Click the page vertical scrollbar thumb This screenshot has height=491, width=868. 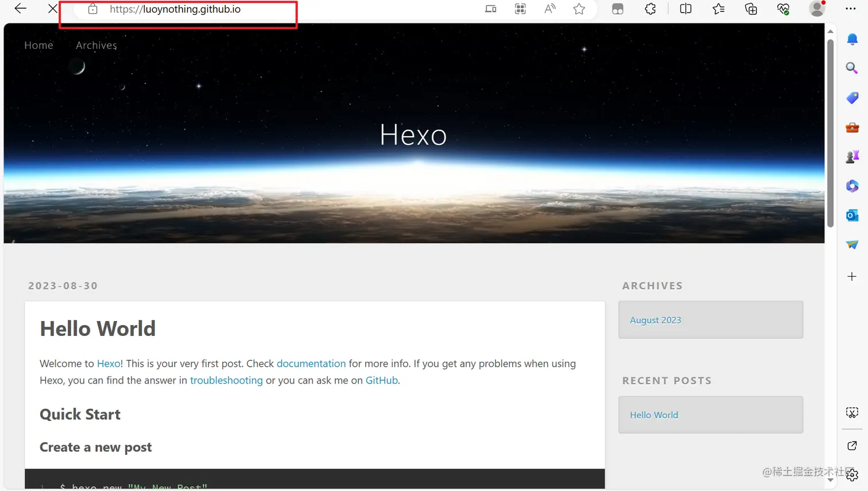click(x=830, y=133)
